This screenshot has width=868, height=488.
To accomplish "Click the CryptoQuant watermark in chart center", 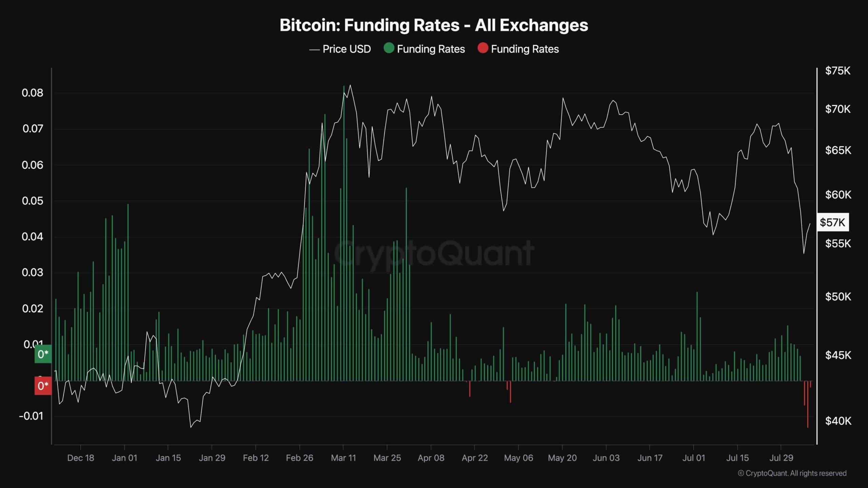I will coord(434,252).
